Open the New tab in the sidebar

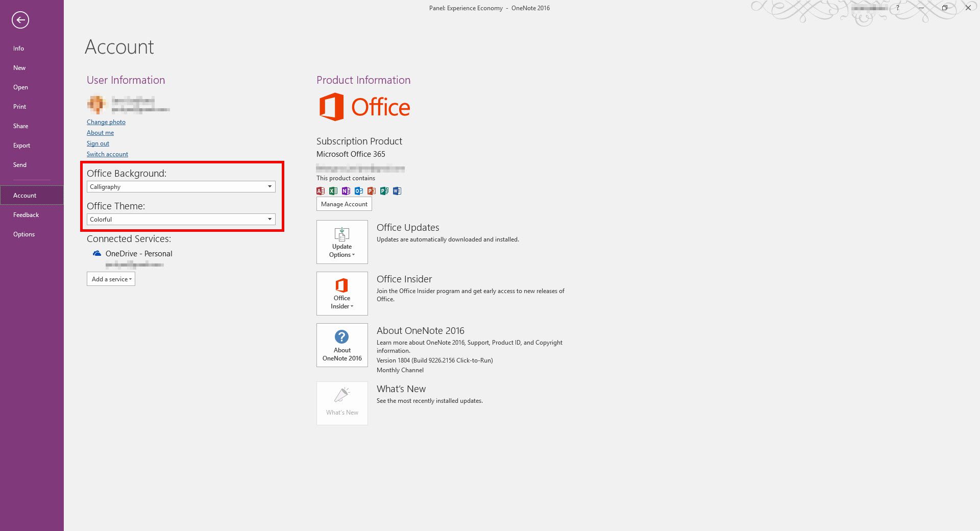point(32,68)
